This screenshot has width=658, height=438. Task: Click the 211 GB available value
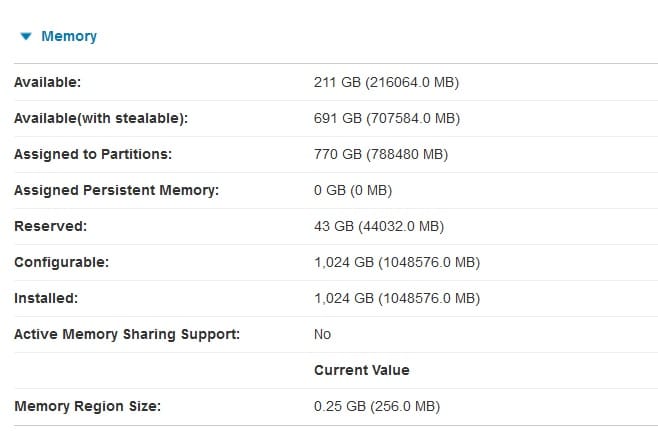pos(386,82)
